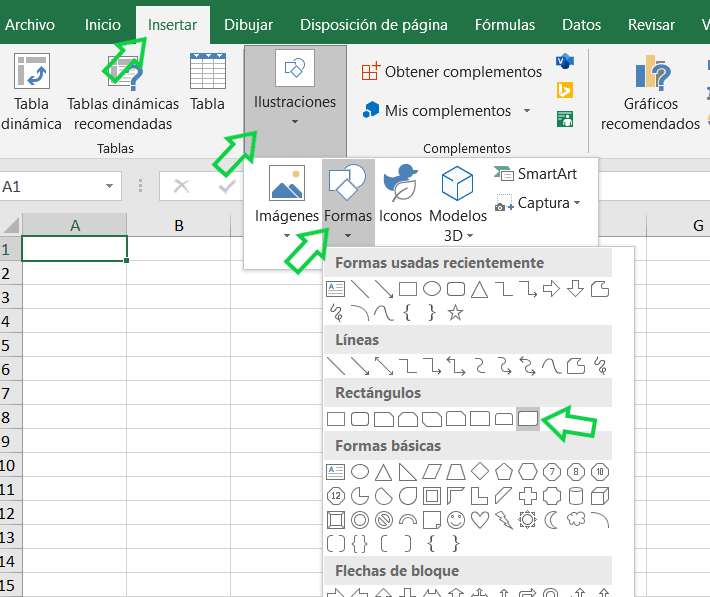Pick moon shape
The height and width of the screenshot is (597, 710).
[552, 520]
